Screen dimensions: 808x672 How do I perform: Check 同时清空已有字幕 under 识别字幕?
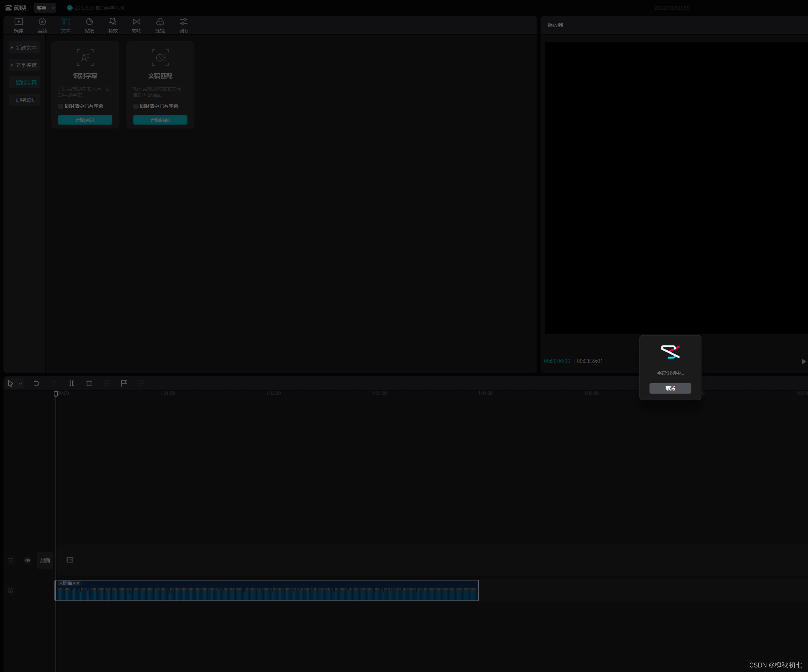[x=61, y=106]
